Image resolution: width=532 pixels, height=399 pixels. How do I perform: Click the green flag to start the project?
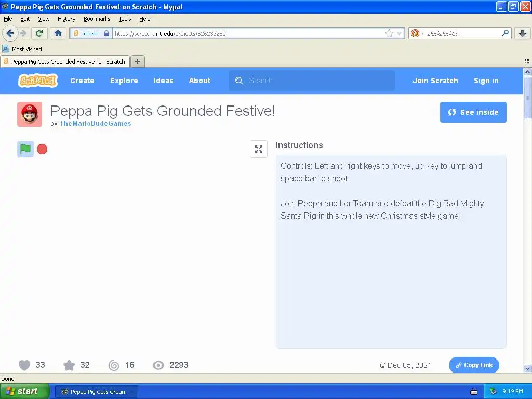point(25,149)
